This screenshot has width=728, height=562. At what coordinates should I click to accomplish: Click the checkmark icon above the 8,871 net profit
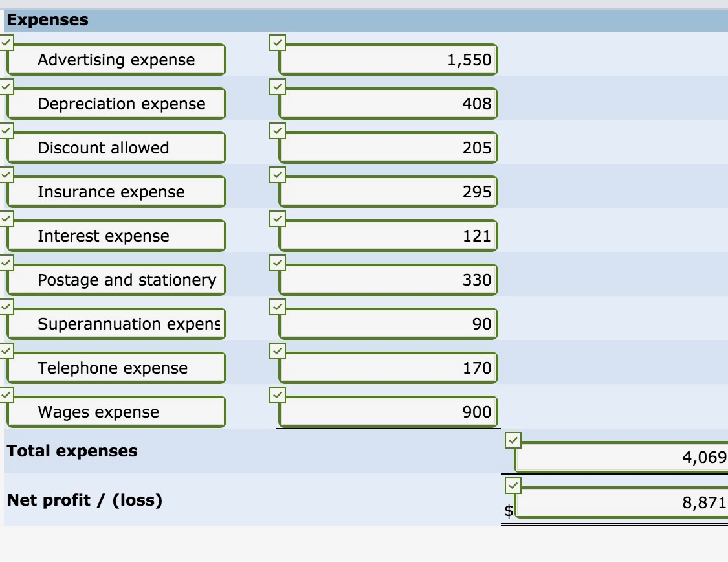coord(513,486)
